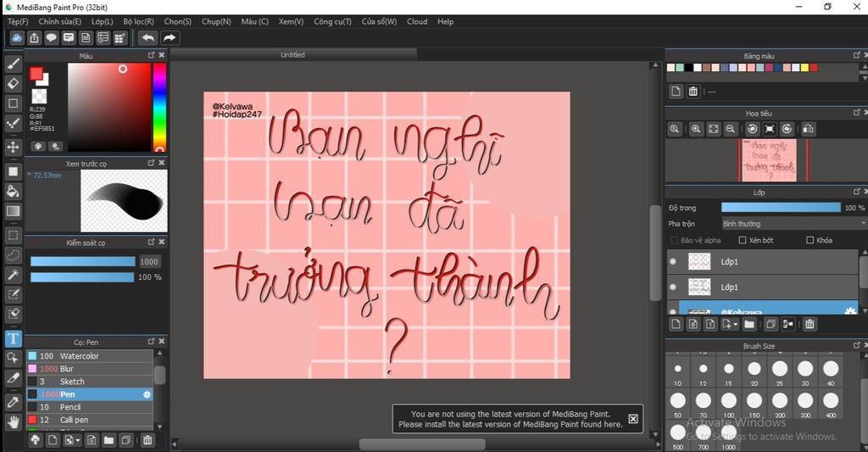The width and height of the screenshot is (868, 452).
Task: Select the Blur brush
Action: 90,369
